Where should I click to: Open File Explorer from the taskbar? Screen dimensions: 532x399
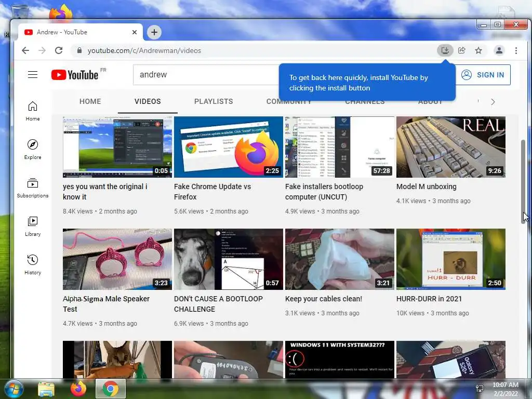[x=46, y=390]
